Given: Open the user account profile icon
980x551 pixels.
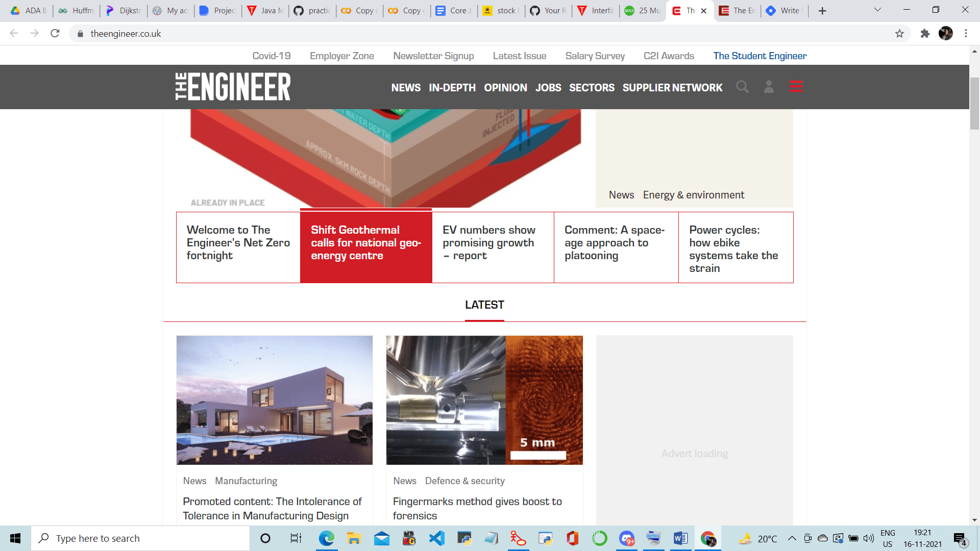Looking at the screenshot, I should pyautogui.click(x=769, y=87).
